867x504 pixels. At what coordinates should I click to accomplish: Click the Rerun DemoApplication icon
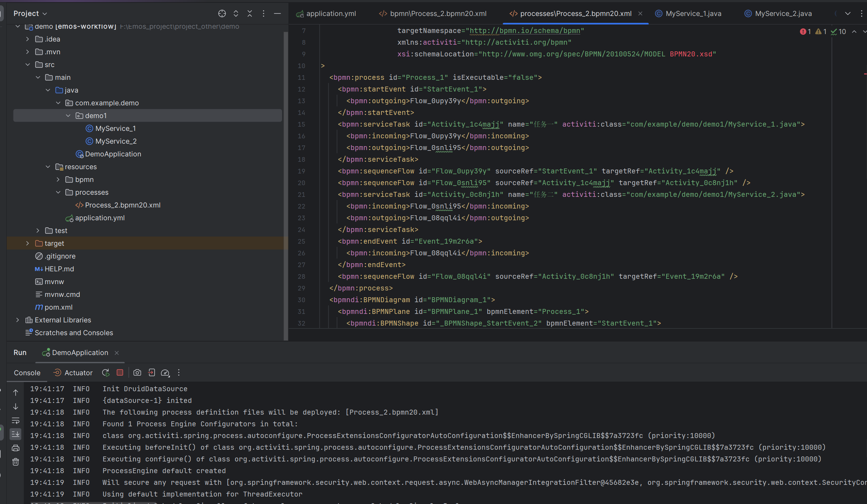(106, 372)
